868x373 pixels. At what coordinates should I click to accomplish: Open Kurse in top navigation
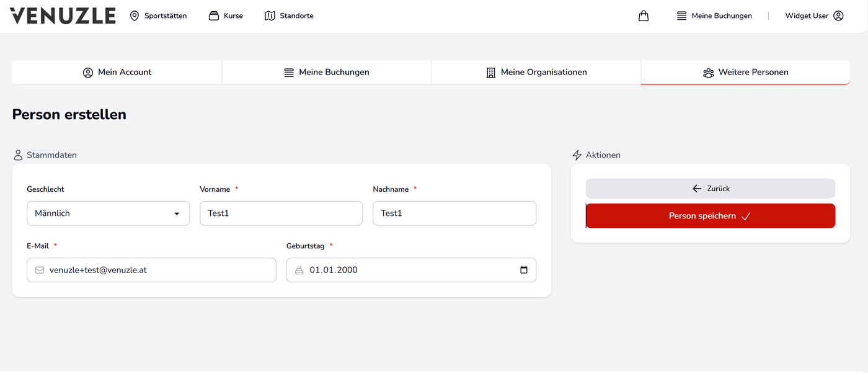click(226, 16)
